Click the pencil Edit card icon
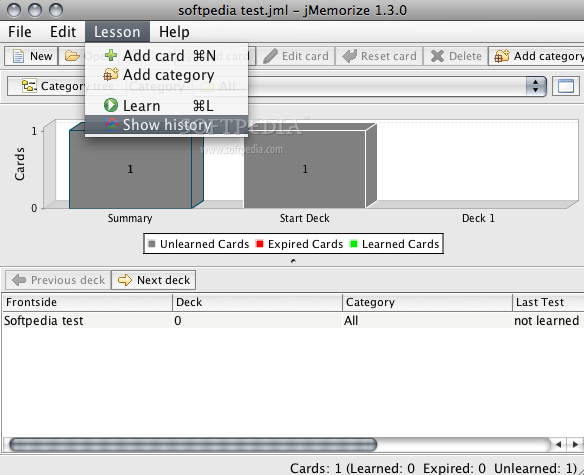 tap(270, 56)
